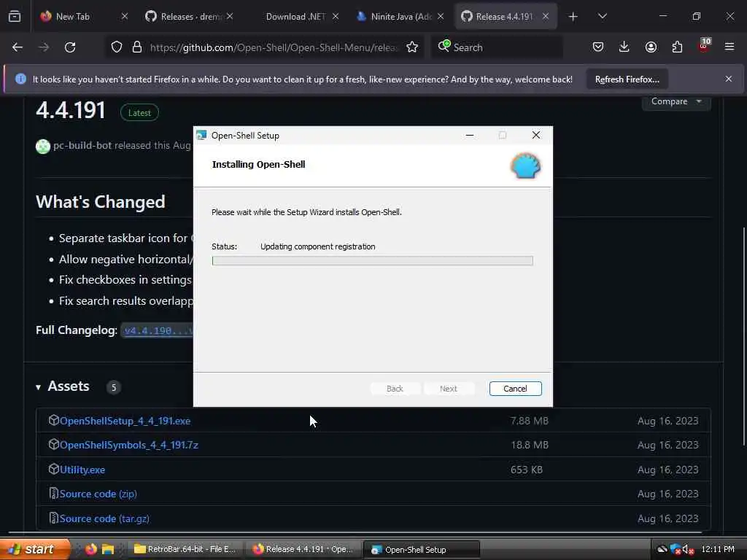
Task: Open the Pocket save icon
Action: pos(598,47)
